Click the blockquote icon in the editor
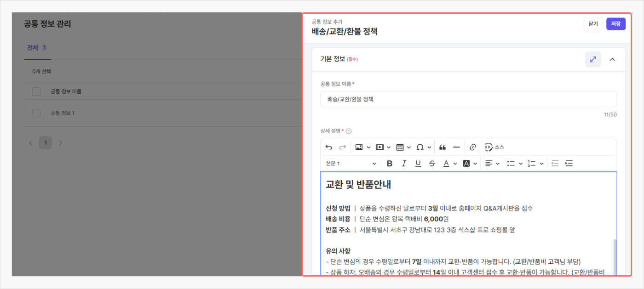 443,147
